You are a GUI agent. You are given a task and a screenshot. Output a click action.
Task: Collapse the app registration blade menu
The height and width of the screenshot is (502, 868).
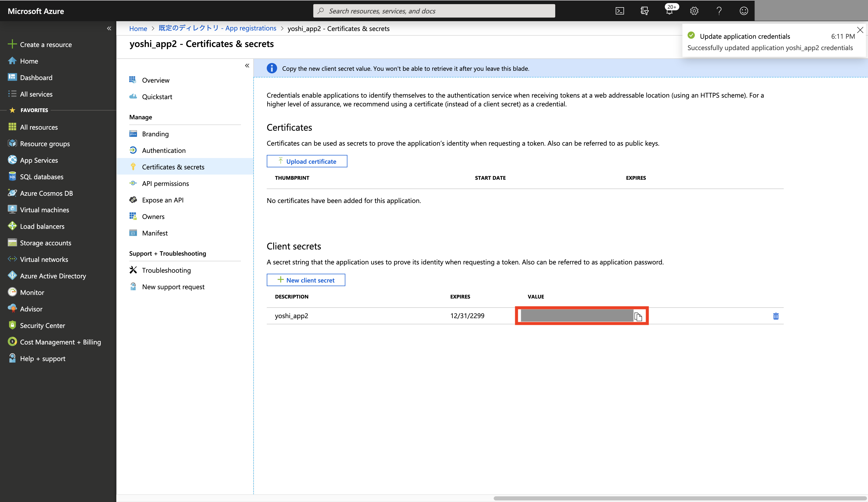pos(247,65)
